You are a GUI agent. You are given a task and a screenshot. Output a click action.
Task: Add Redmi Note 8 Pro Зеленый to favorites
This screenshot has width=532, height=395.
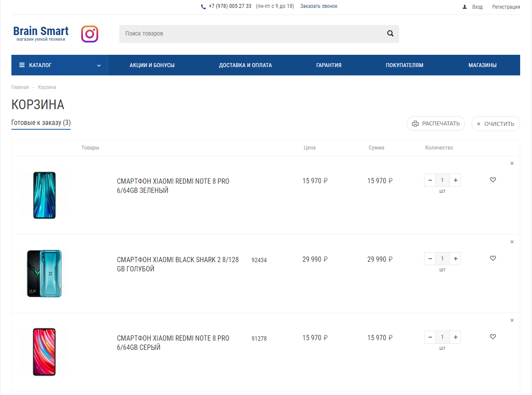493,180
